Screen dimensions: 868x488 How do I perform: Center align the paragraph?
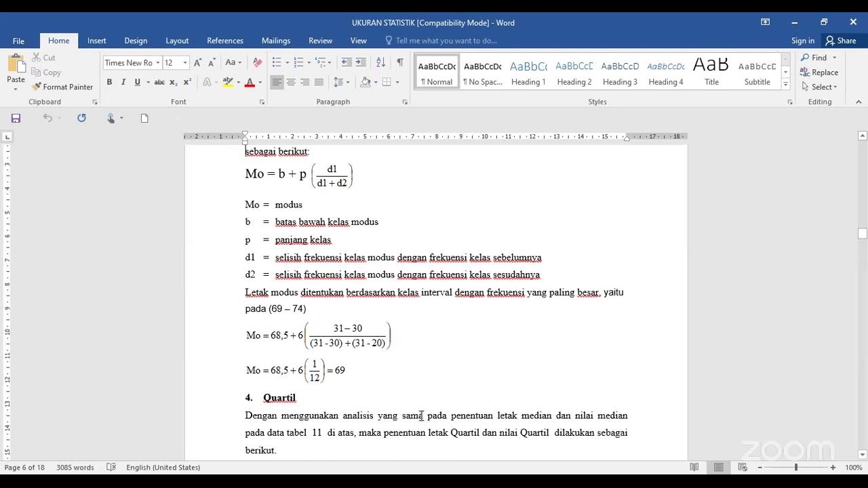[291, 82]
